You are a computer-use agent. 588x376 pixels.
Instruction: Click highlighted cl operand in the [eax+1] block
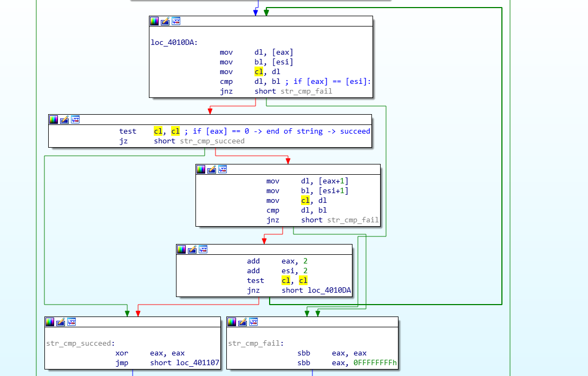305,201
